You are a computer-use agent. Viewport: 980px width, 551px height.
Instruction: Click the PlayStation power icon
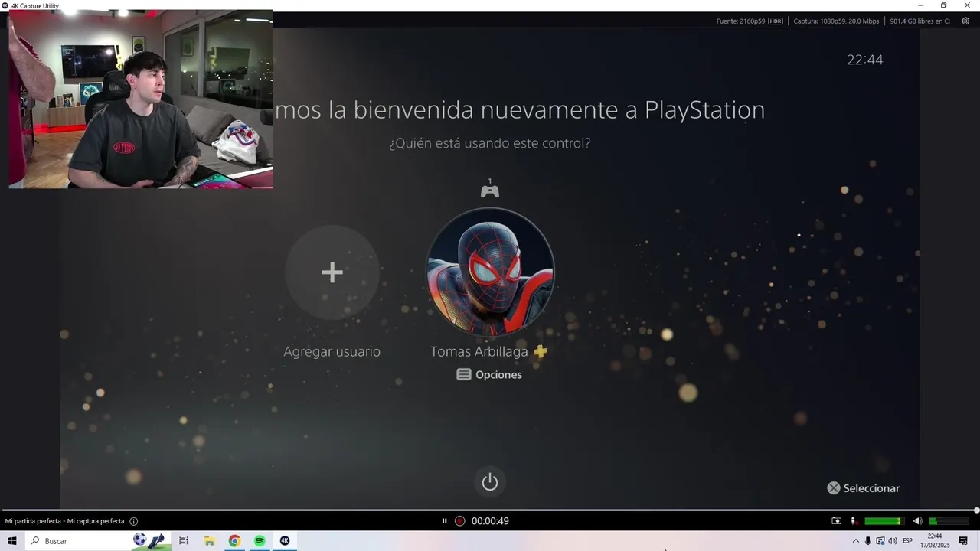[x=490, y=482]
